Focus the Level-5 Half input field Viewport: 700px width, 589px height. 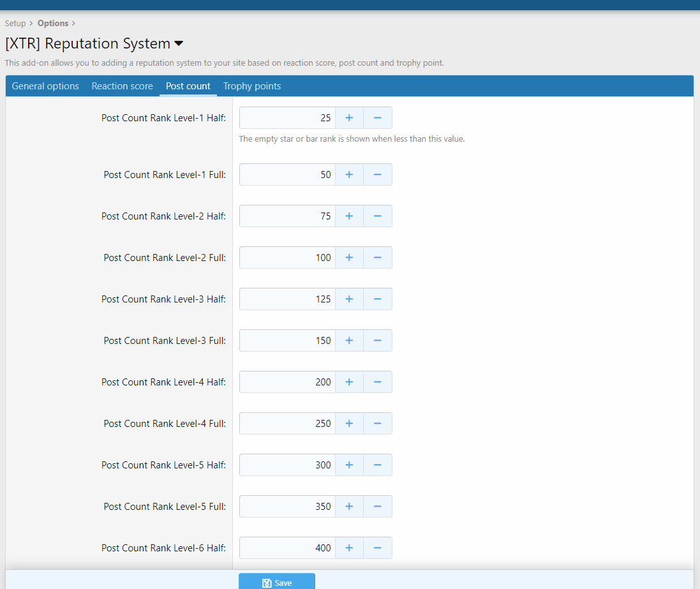tap(287, 465)
